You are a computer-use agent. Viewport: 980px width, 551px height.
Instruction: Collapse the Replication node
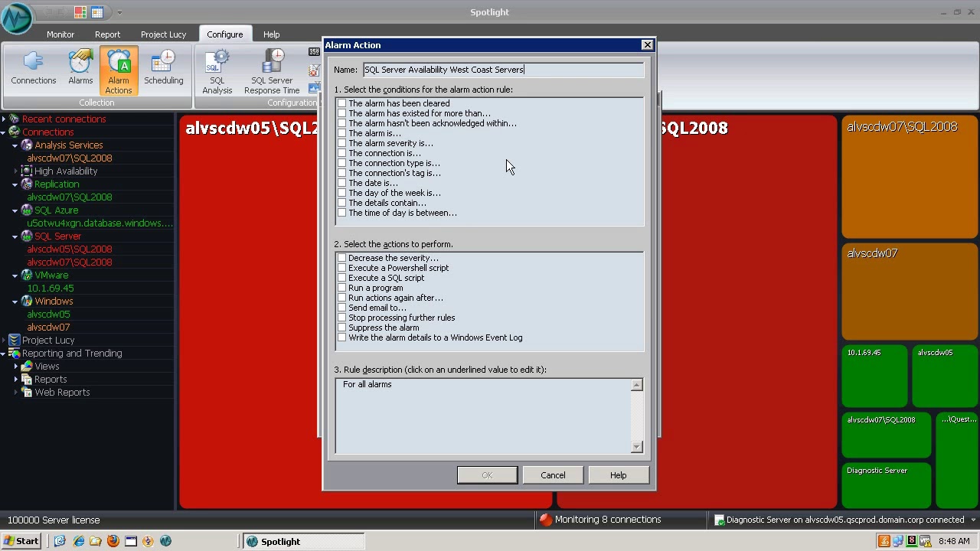pos(15,184)
